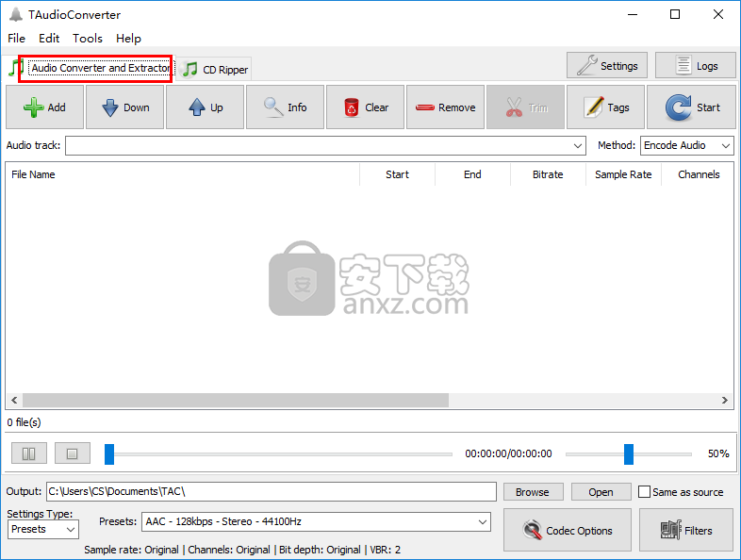Clear the file list

point(365,107)
